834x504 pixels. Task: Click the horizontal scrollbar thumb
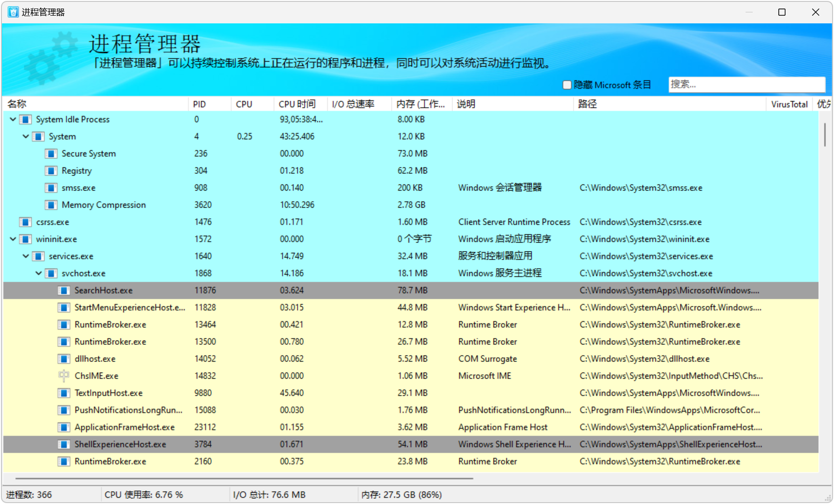(x=244, y=478)
